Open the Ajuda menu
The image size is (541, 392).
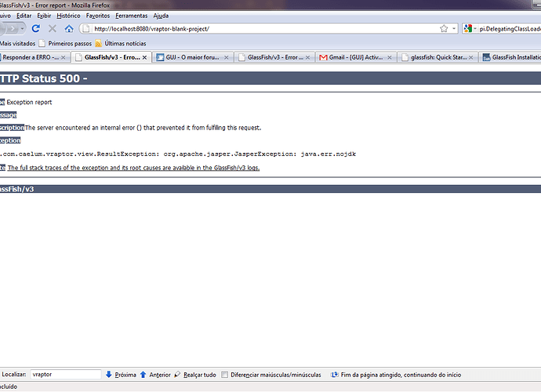tap(161, 16)
